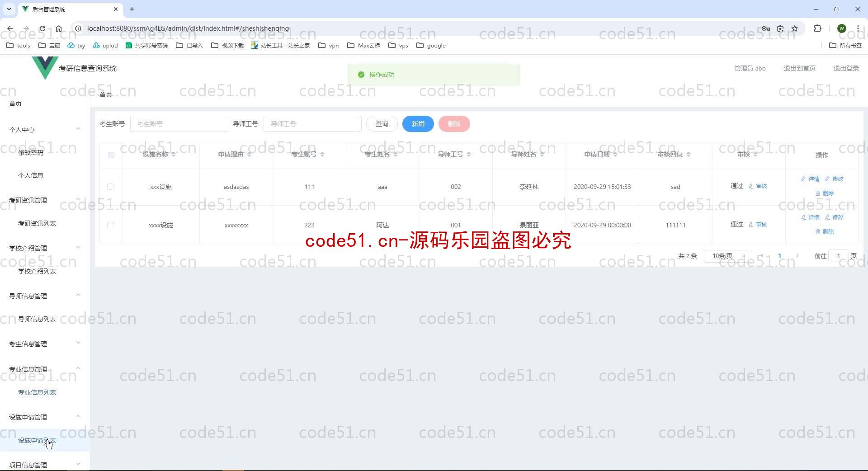Focus the 考生账号 search input
The image size is (868, 471).
179,124
